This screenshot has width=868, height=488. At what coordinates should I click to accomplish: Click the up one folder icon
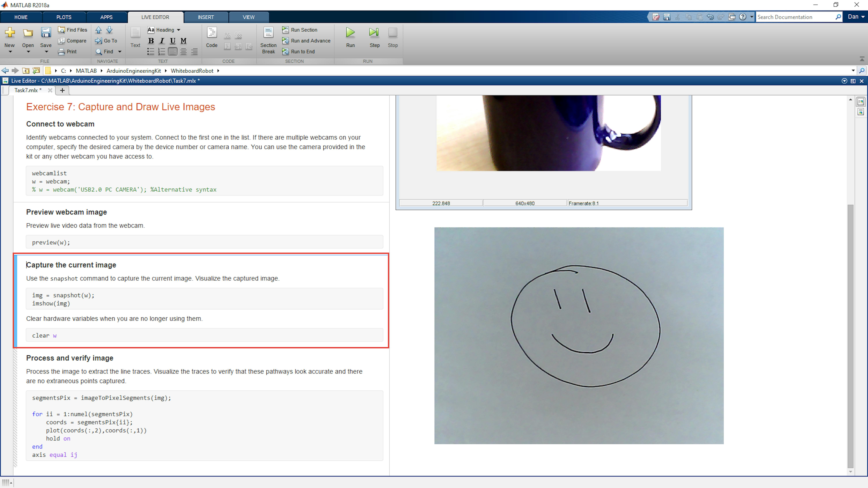point(26,71)
